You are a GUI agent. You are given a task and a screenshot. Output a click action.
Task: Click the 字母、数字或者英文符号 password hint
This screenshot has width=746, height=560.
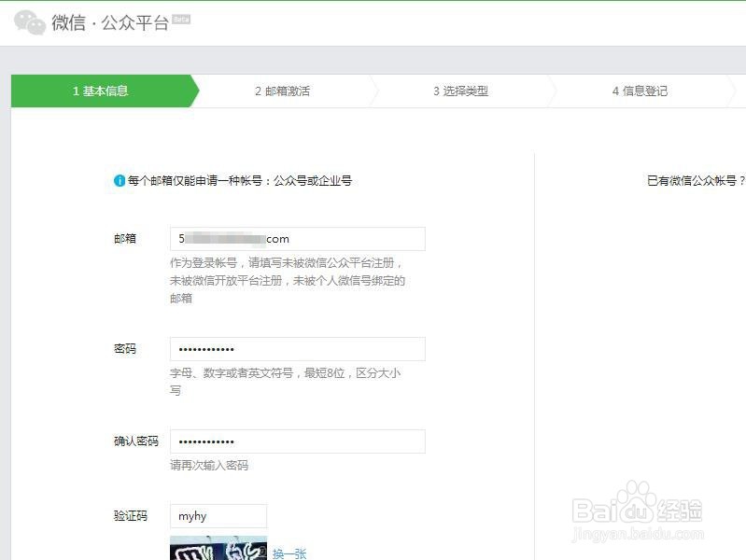[x=285, y=382]
